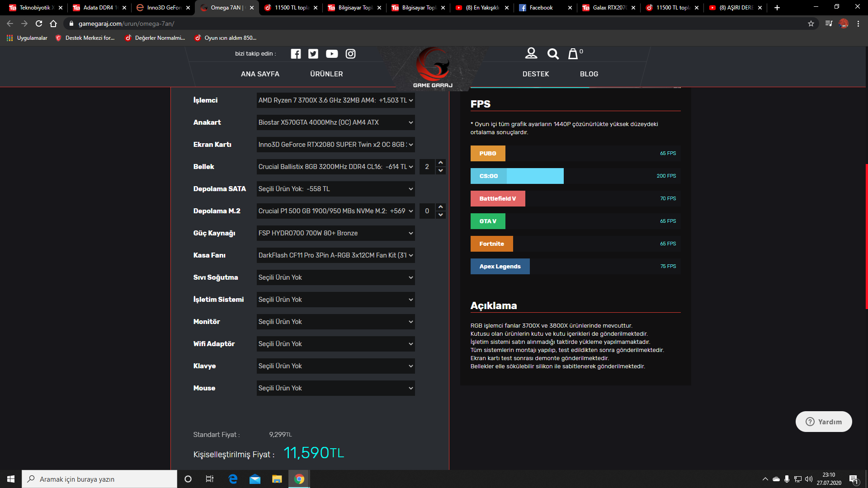Viewport: 868px width, 488px height.
Task: Open the site search magnifier icon
Action: [553, 54]
